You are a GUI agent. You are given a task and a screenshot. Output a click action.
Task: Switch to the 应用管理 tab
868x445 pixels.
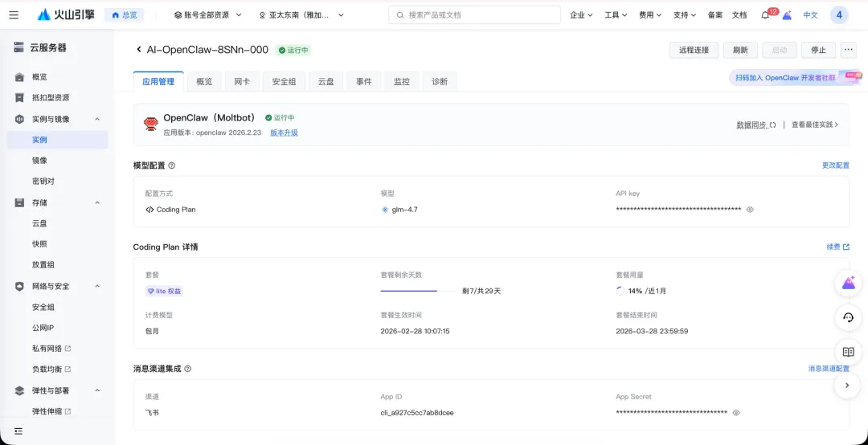coord(158,81)
